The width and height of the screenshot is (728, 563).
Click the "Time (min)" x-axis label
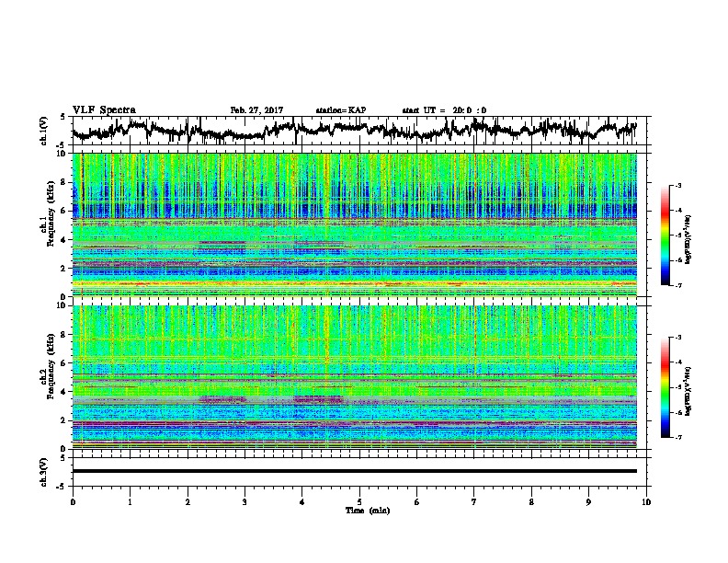(368, 511)
